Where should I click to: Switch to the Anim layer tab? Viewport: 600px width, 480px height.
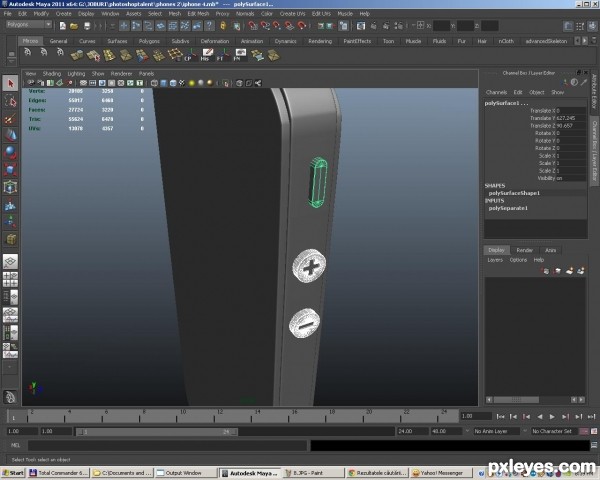coord(550,250)
